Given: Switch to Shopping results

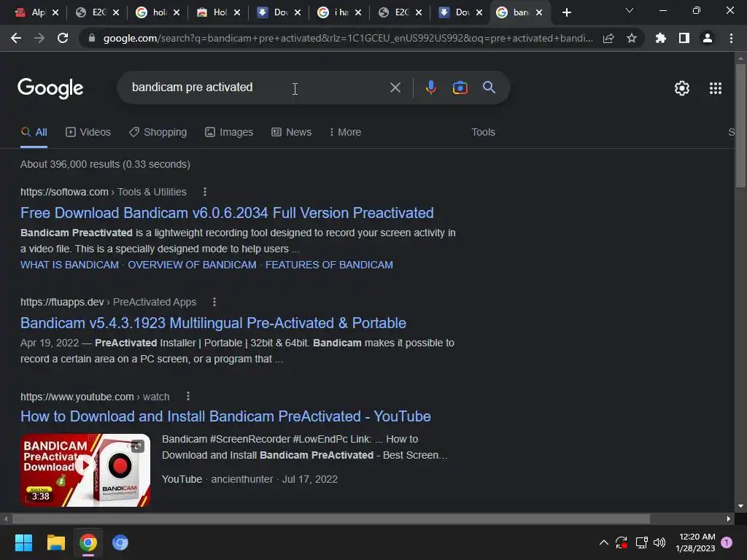Looking at the screenshot, I should click(158, 133).
